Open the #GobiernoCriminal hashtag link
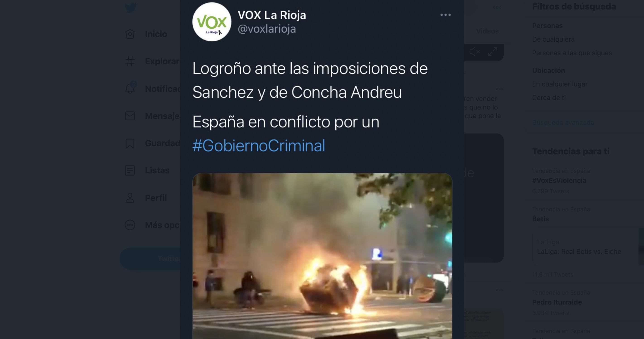Image resolution: width=644 pixels, height=339 pixels. tap(259, 146)
